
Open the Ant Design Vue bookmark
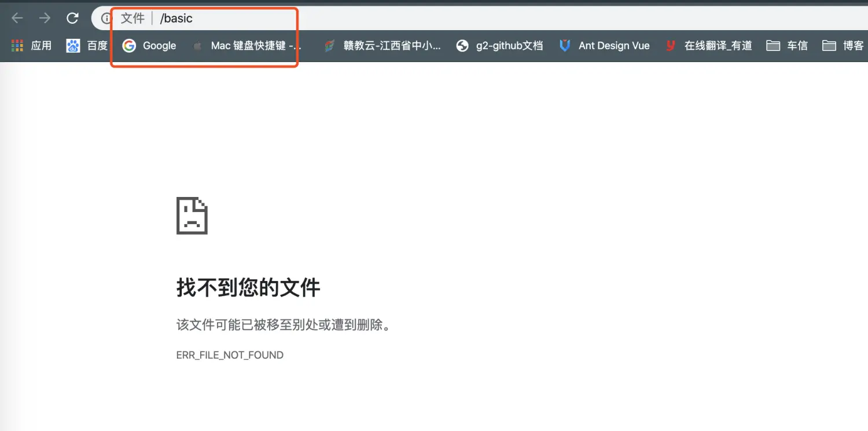pyautogui.click(x=604, y=45)
